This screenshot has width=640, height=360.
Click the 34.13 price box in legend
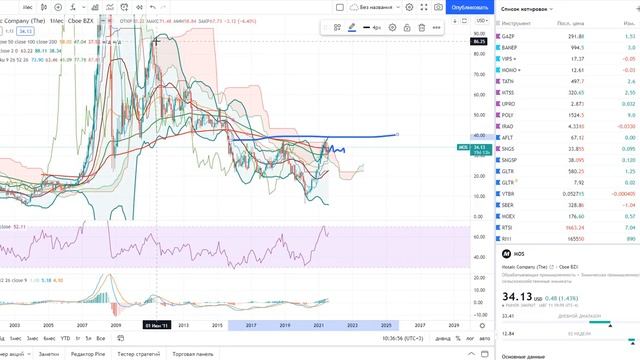click(x=26, y=31)
